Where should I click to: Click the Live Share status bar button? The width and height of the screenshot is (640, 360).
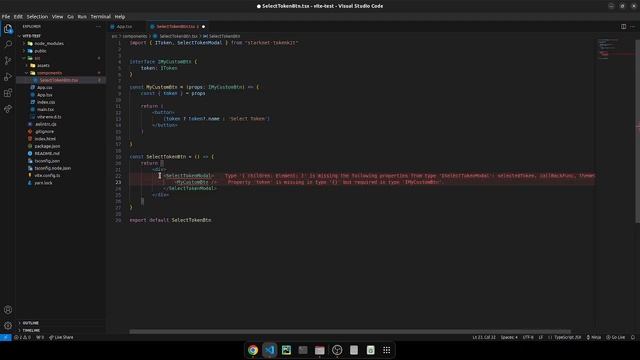(61, 338)
